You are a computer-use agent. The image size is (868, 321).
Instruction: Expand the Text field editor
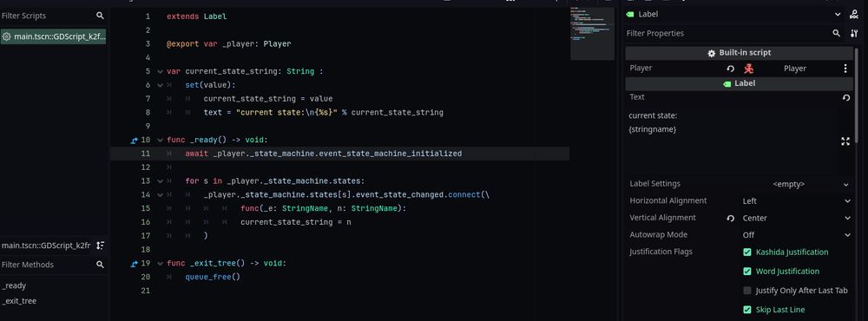click(x=845, y=141)
